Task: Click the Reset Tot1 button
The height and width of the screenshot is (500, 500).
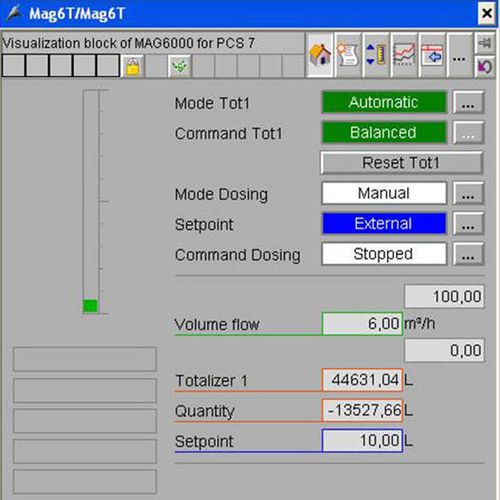Action: coord(402,163)
